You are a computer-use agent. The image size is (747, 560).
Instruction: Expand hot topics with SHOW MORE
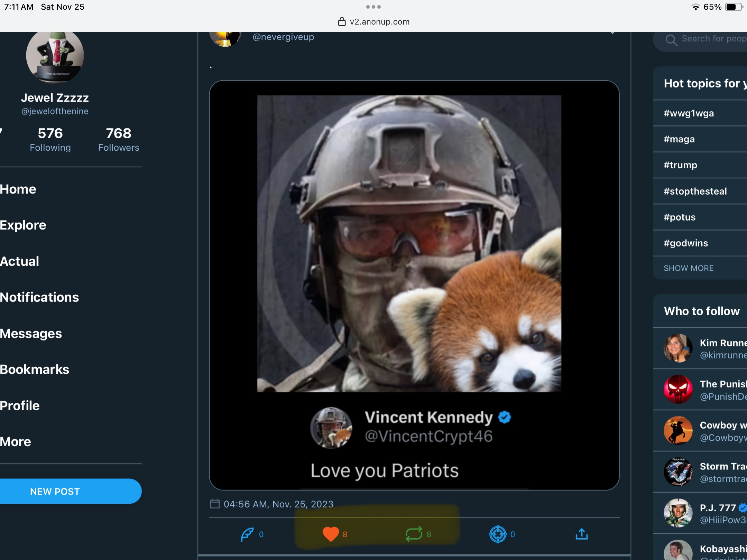pyautogui.click(x=689, y=268)
